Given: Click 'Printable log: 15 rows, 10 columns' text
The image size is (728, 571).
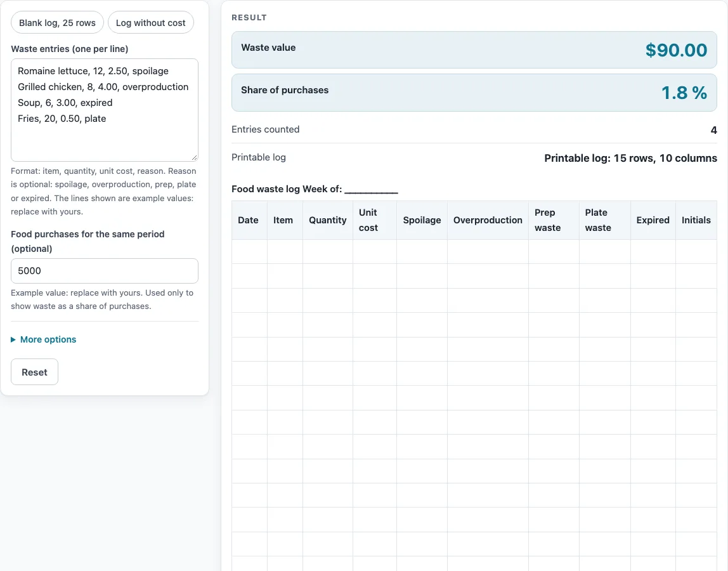Looking at the screenshot, I should [x=630, y=158].
